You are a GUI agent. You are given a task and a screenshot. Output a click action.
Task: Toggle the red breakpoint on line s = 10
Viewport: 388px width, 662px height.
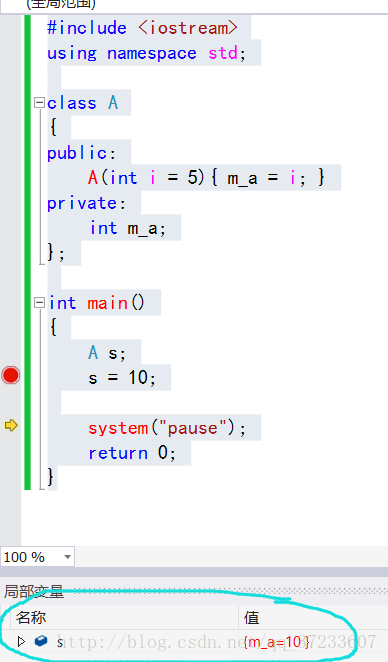click(x=11, y=375)
